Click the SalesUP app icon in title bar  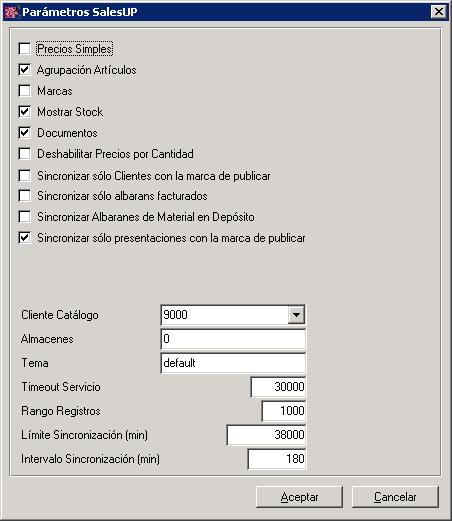tap(11, 12)
